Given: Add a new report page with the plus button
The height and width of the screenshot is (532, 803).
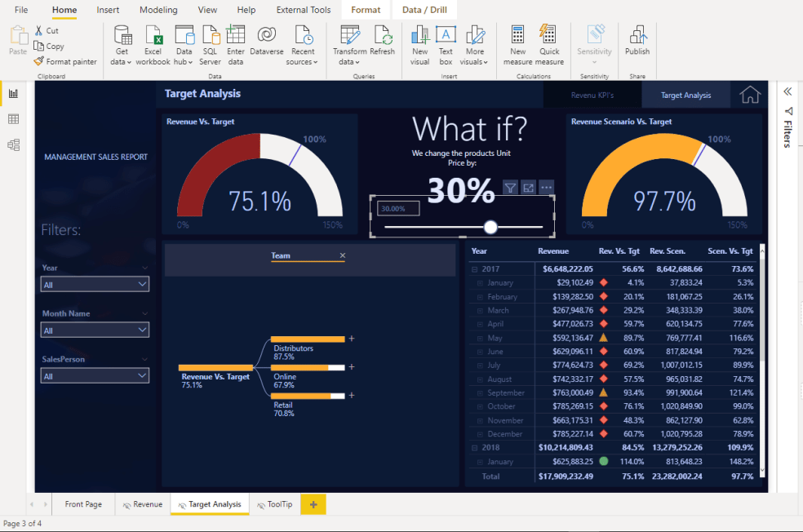Looking at the screenshot, I should [313, 504].
